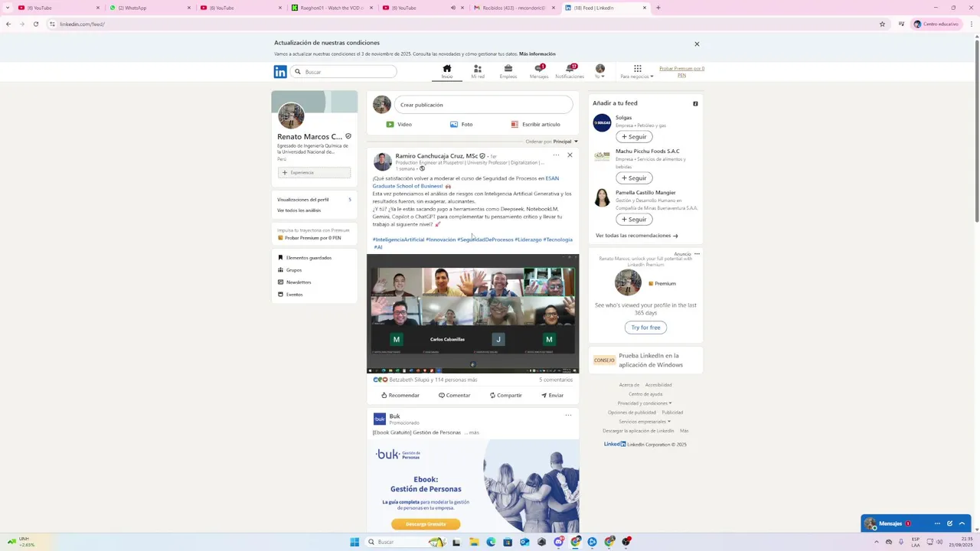The width and height of the screenshot is (980, 551).
Task: Open the #Liderazgo hashtag
Action: (x=528, y=240)
